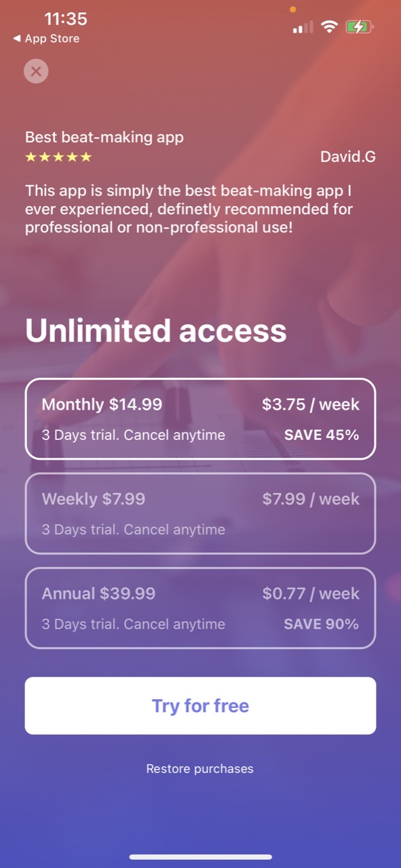Tap Try for free button

tap(200, 705)
